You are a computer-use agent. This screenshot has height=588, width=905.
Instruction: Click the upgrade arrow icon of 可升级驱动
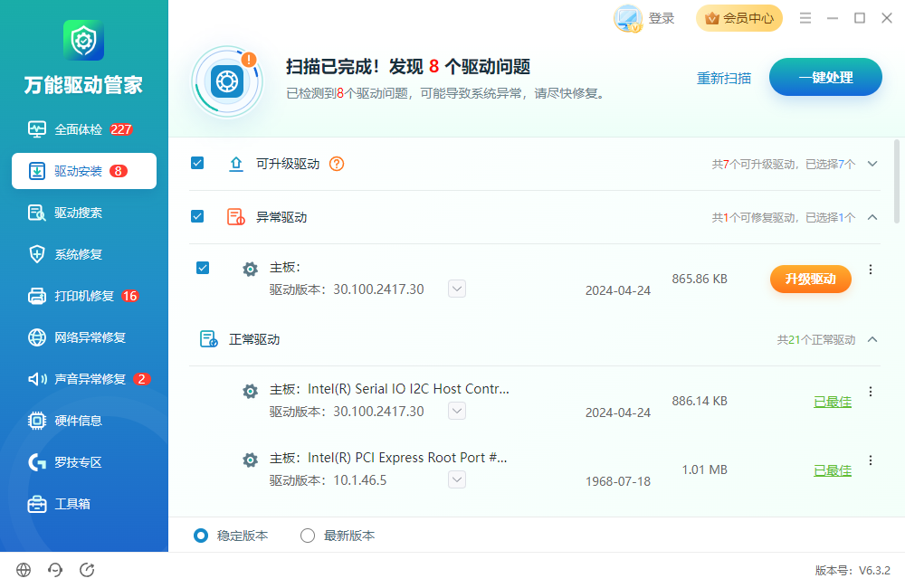tap(236, 164)
